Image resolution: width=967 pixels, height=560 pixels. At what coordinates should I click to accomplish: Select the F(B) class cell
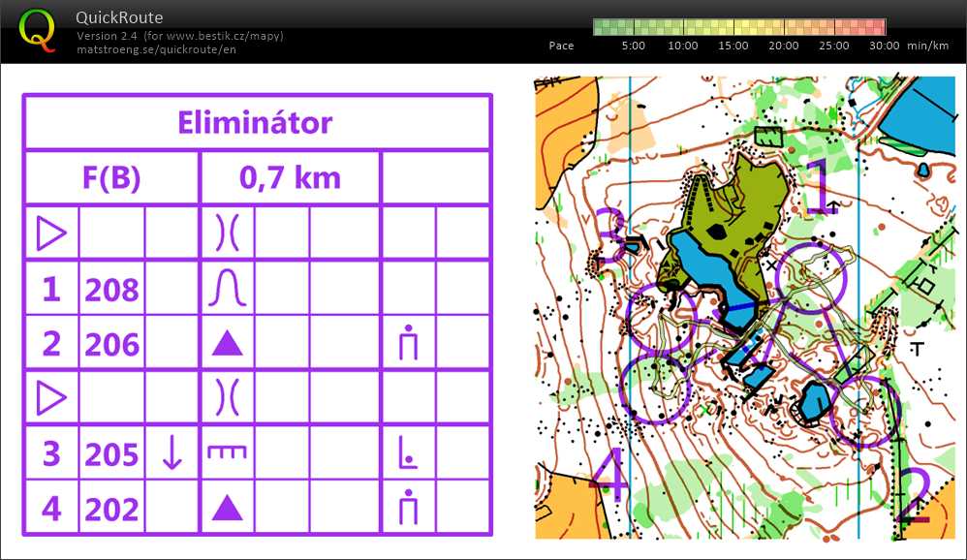110,178
